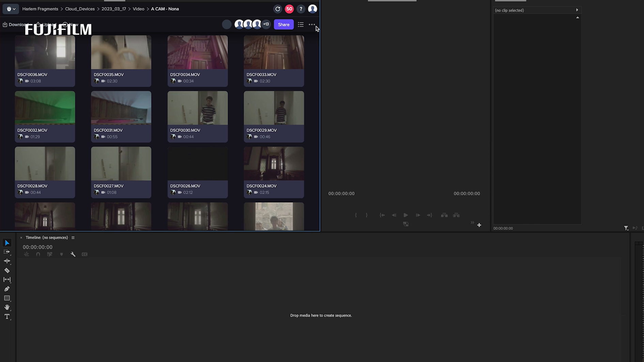Screen dimensions: 644x362
Task: Select the DSCF0032.MOV clip
Action: point(45,116)
